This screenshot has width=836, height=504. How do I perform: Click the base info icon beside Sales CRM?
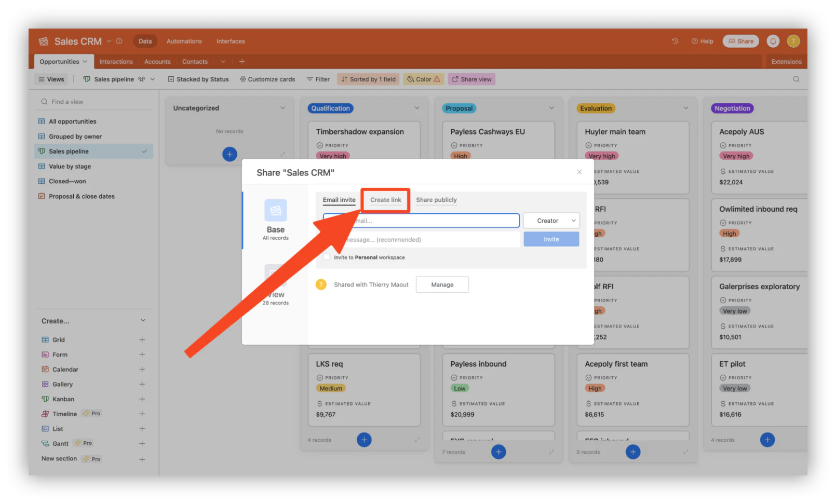click(119, 41)
